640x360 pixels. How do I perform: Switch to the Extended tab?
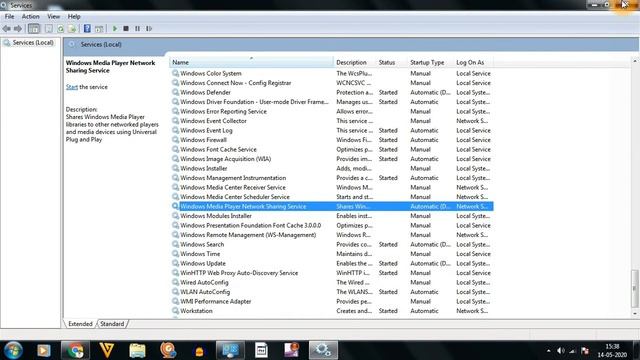(x=80, y=324)
